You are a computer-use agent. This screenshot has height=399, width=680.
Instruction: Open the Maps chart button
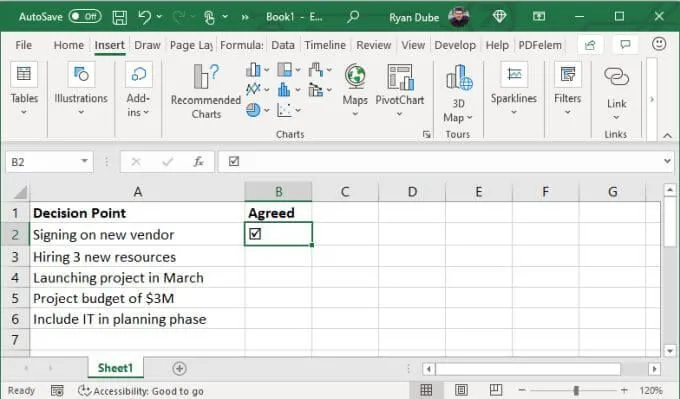(355, 90)
